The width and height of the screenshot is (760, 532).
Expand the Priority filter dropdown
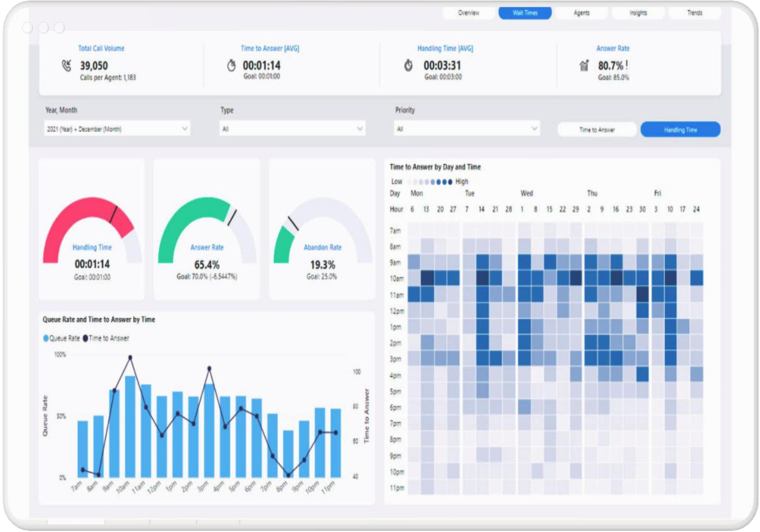coord(467,129)
